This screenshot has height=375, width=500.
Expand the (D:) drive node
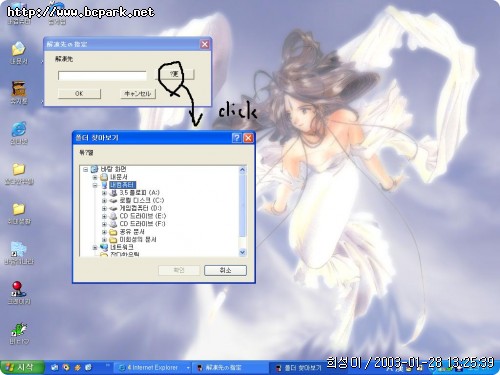tap(104, 208)
